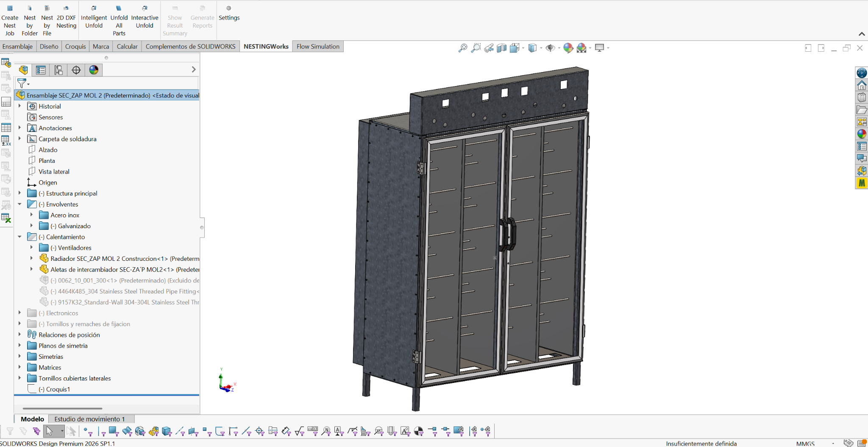Open Appearances sphere icon in task pane
Screen dimensions: 868x447
(862, 134)
